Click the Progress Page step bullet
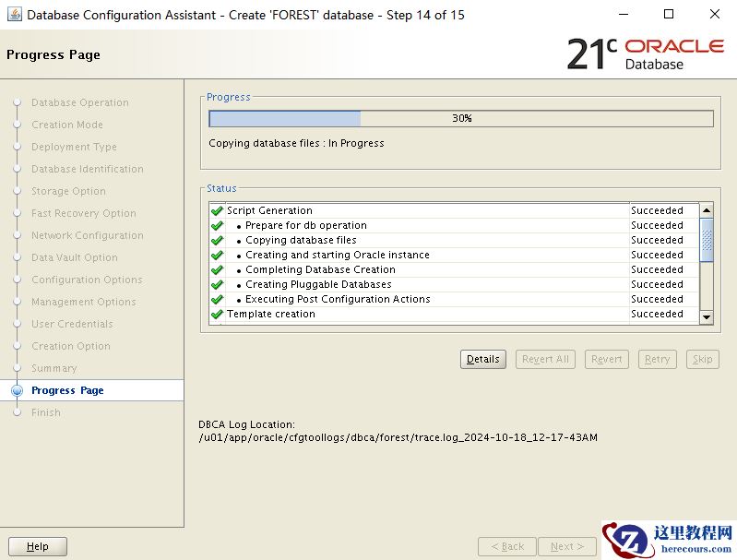Image resolution: width=737 pixels, height=560 pixels. point(17,390)
